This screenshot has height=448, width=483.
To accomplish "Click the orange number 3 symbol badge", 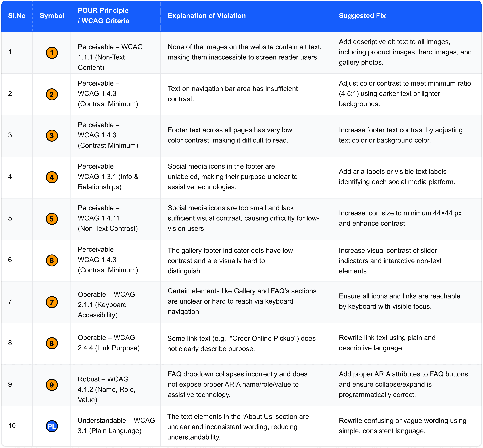I will 52,136.
